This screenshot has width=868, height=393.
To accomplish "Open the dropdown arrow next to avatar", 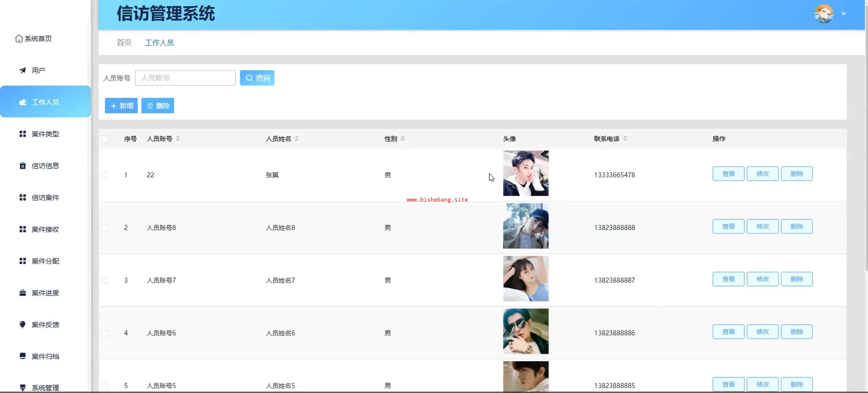I will pyautogui.click(x=843, y=14).
